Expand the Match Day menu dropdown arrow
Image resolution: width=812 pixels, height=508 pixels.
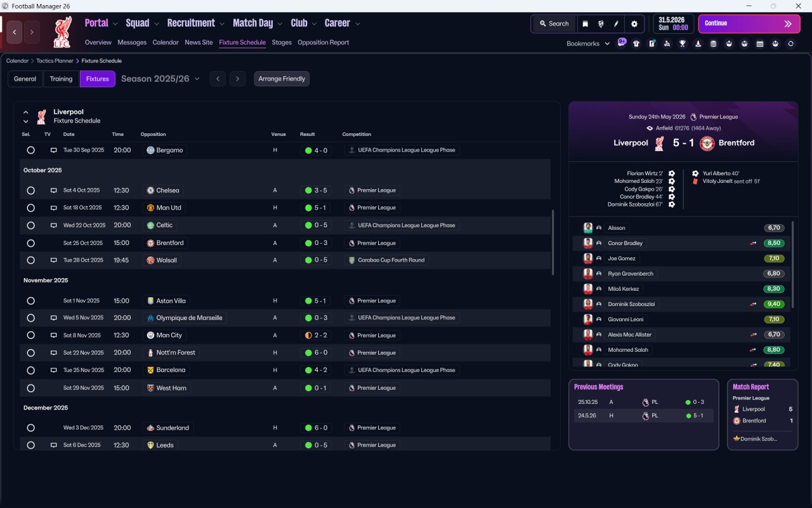280,24
